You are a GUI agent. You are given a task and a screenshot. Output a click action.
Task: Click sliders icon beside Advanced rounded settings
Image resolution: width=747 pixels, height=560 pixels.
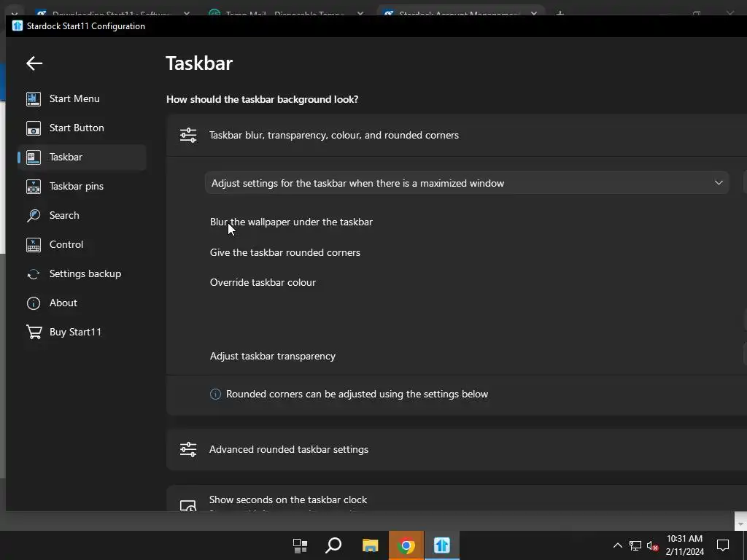pos(188,449)
